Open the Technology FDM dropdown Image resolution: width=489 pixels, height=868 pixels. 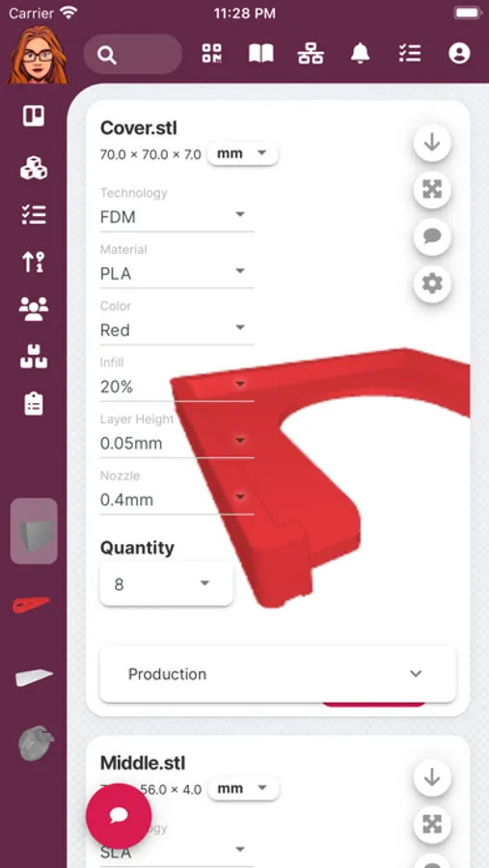click(x=177, y=216)
